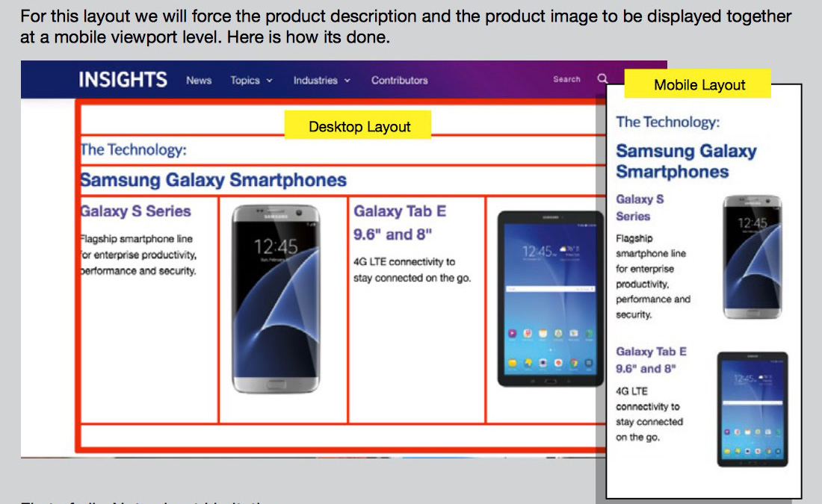
Task: Click desktop 'Flagship smartphone line' description text
Action: coord(138,255)
